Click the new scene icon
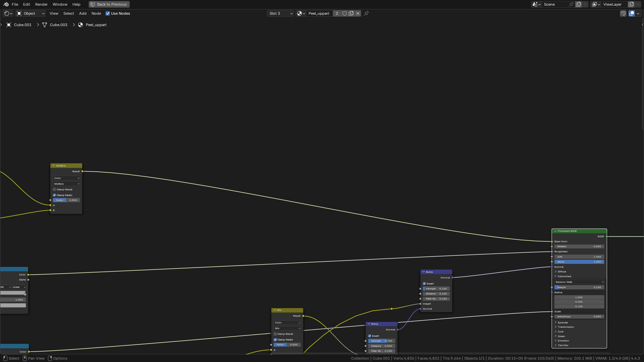Image resolution: width=644 pixels, height=362 pixels. tap(579, 4)
